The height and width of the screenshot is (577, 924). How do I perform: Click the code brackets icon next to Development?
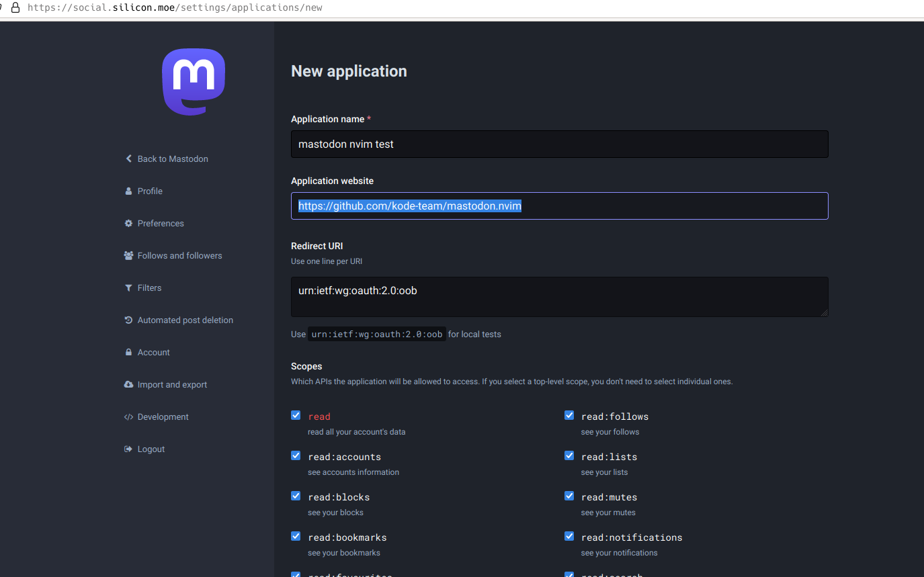click(129, 416)
